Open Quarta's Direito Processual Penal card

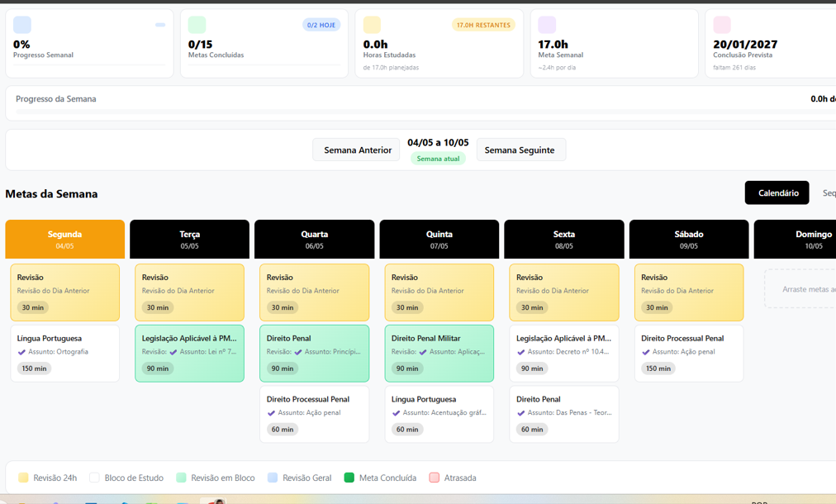coord(315,414)
